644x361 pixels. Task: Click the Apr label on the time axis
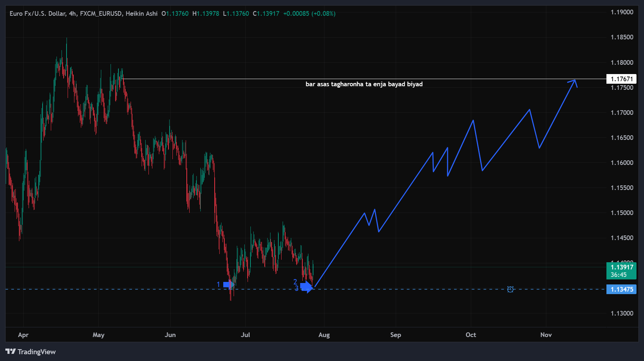pyautogui.click(x=23, y=335)
